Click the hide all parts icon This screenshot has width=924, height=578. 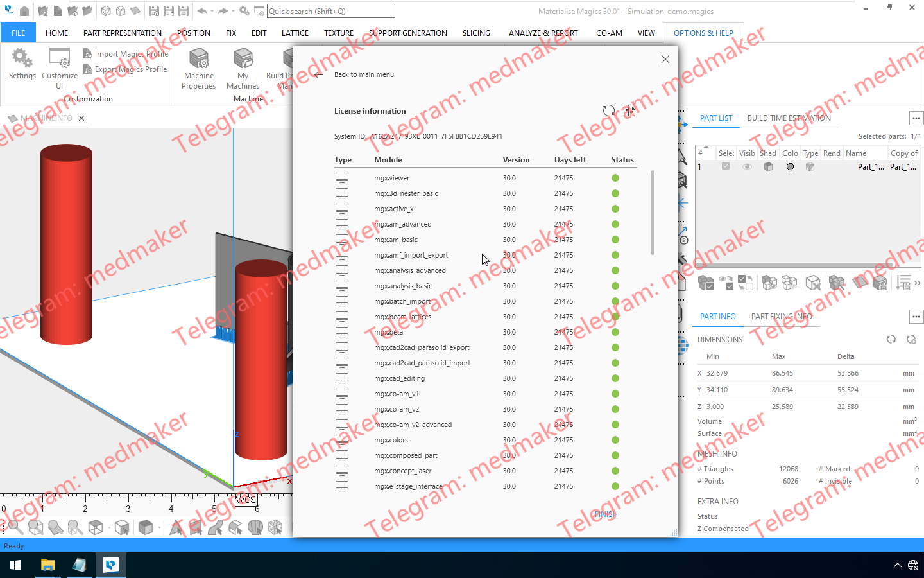[790, 283]
